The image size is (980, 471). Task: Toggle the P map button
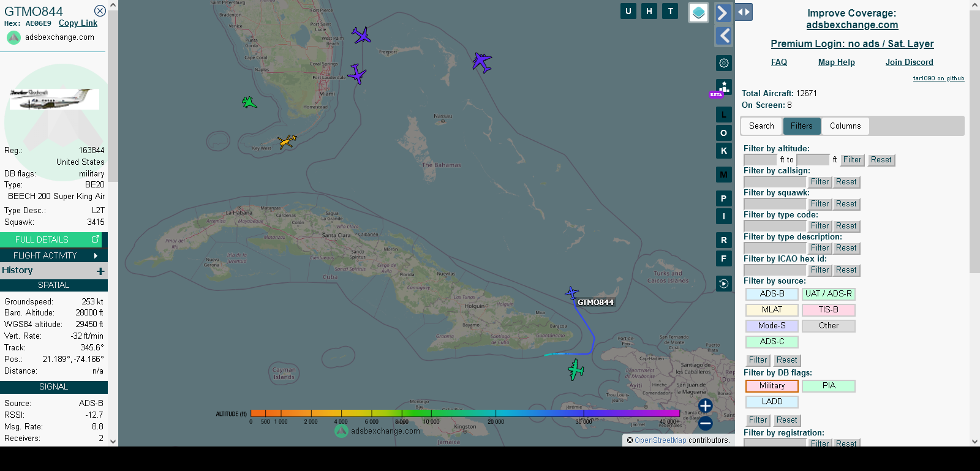tap(724, 198)
